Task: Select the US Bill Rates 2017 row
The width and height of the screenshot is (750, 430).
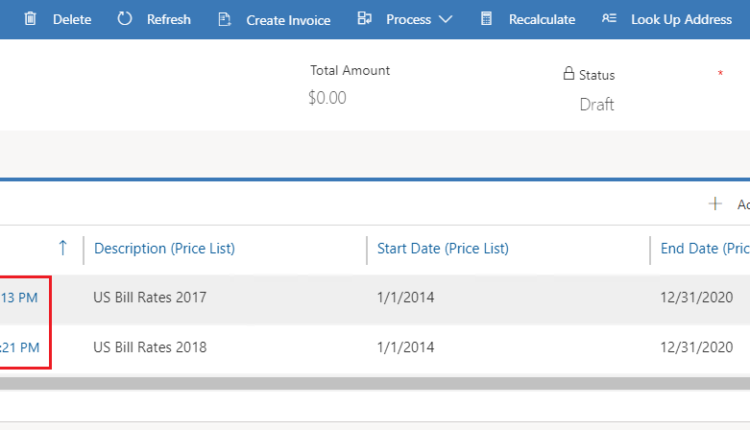Action: (x=150, y=298)
